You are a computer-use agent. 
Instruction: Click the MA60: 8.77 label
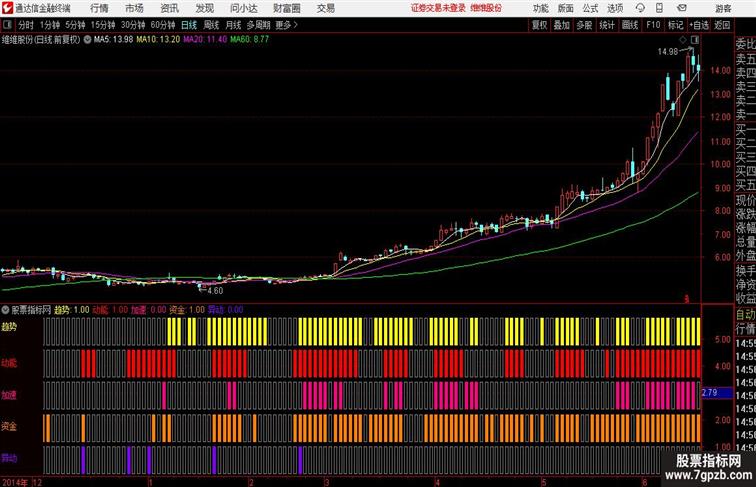point(249,40)
